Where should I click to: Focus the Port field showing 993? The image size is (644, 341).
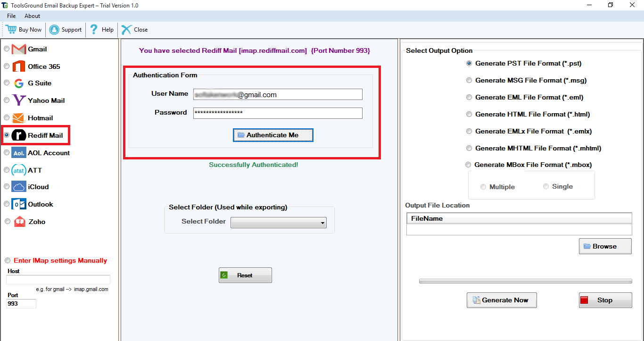coord(21,304)
